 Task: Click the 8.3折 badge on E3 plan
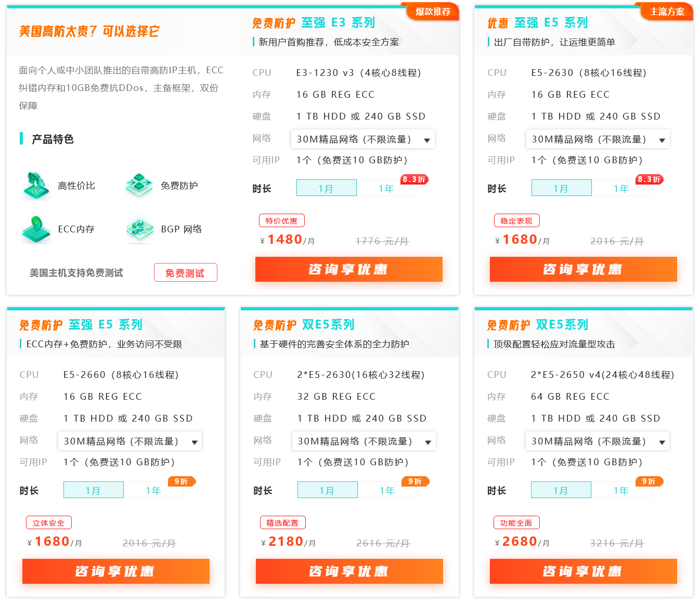tap(414, 179)
